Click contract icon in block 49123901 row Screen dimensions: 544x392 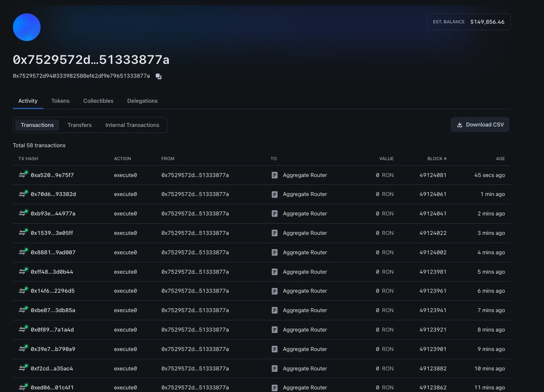point(274,349)
